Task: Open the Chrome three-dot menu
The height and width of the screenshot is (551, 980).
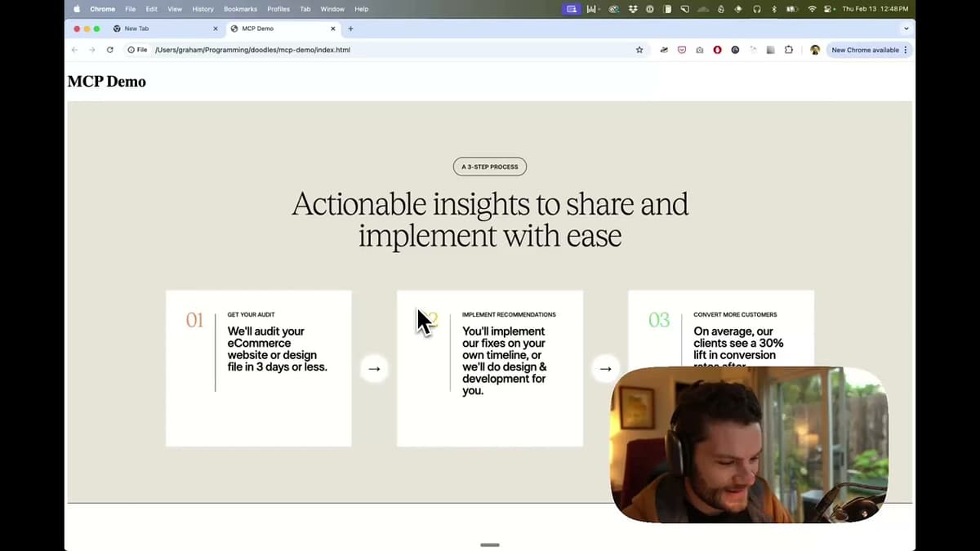Action: pos(905,50)
